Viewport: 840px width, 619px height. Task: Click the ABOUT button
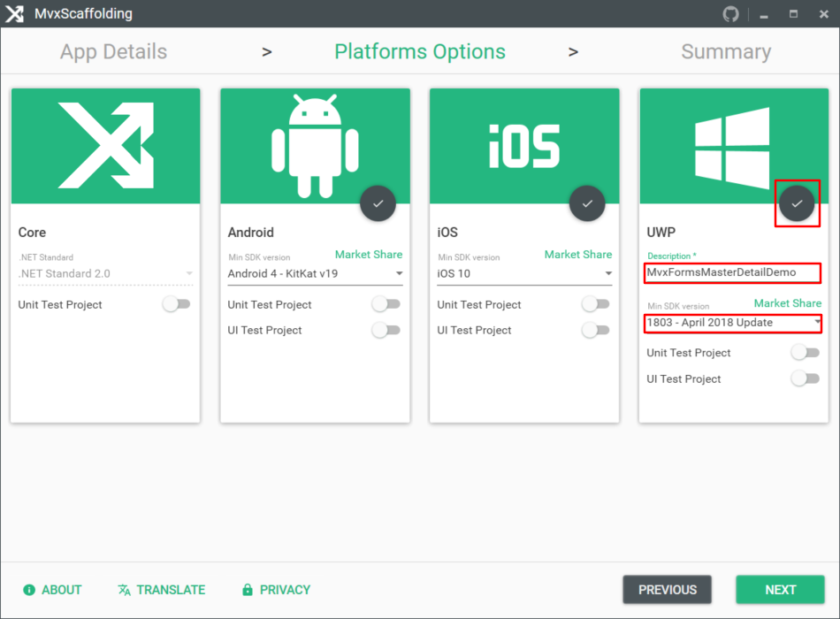pos(52,590)
